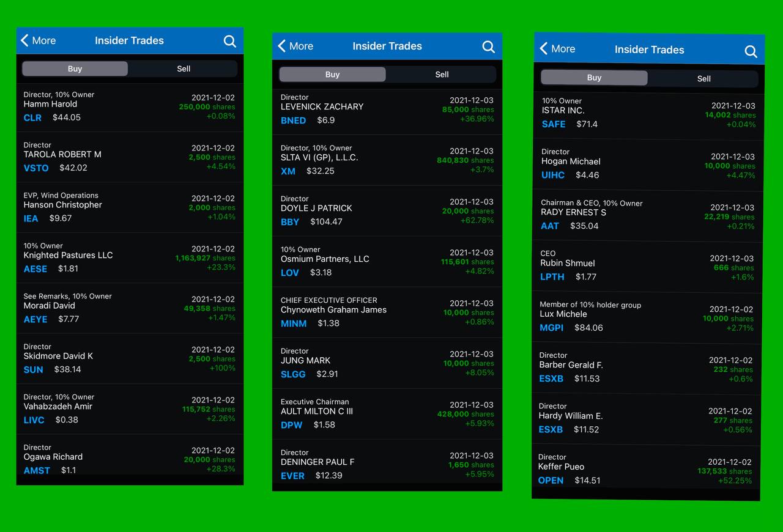Click the 428,000 shares value
Screen dimensions: 783x532
465,414
